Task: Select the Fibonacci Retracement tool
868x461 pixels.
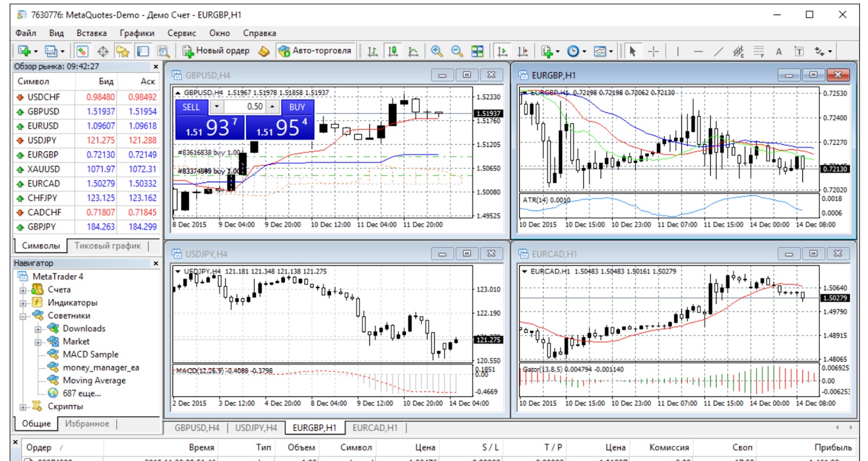Action: 758,51
